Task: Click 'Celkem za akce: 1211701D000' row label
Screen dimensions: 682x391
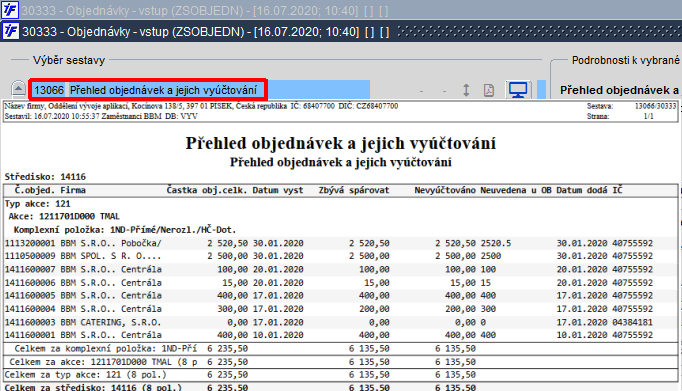Action: (104, 362)
